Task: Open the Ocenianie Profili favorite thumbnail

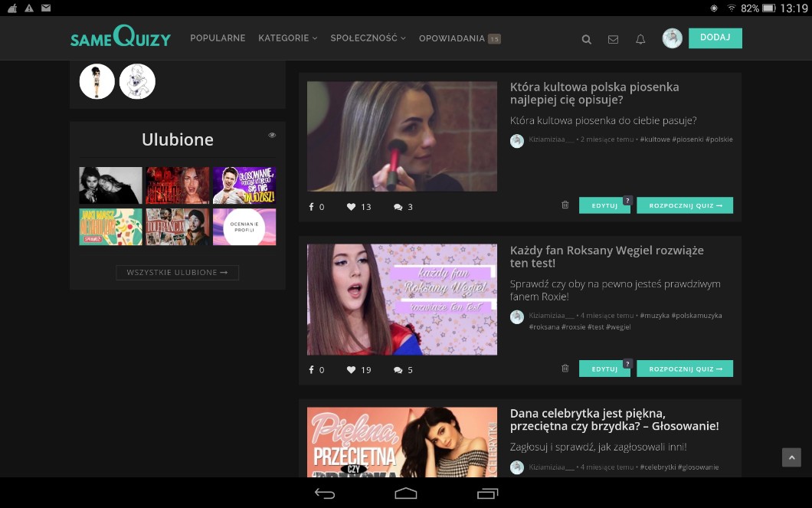Action: tap(244, 227)
